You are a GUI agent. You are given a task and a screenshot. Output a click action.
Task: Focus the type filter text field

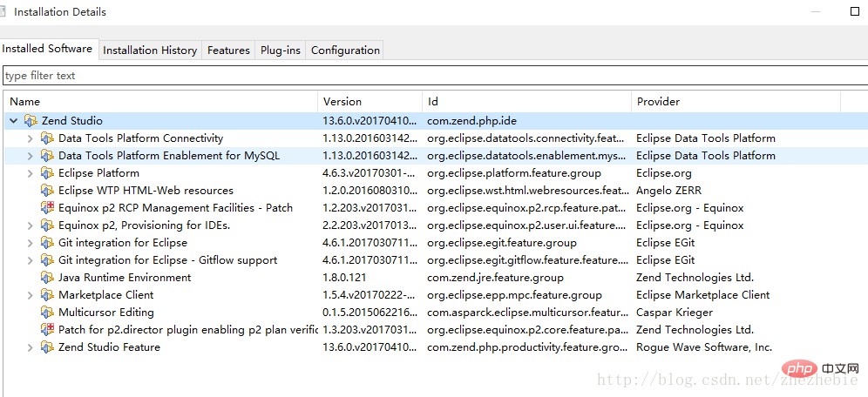tap(435, 76)
